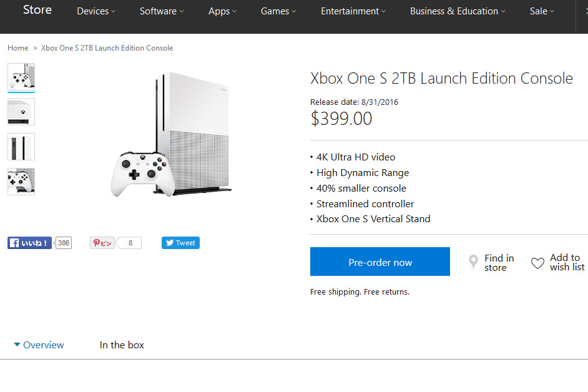Click the Store logo link
588x392 pixels.
[x=37, y=10]
